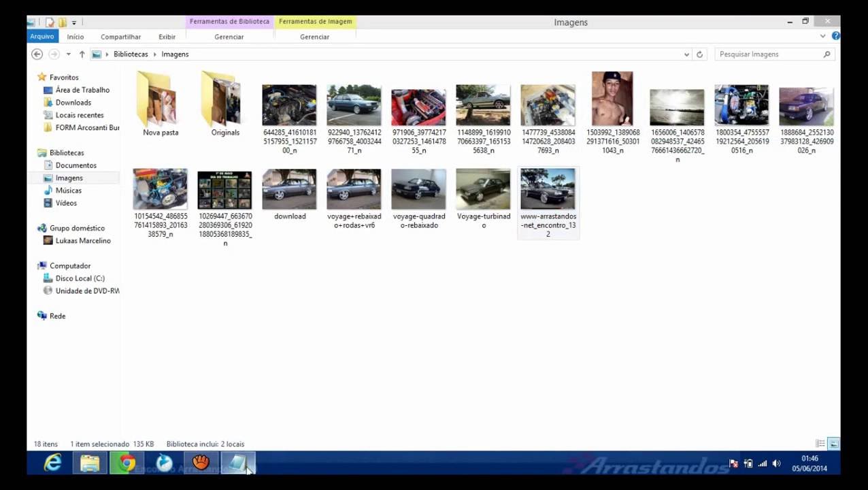
Task: Open the Help question mark icon
Action: [x=835, y=36]
